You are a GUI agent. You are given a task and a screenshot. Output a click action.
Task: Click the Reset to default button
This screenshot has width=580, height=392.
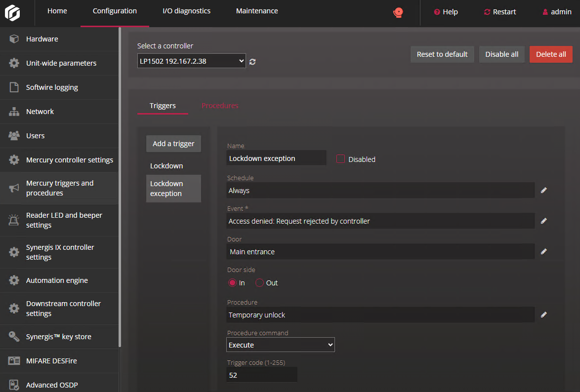tap(442, 54)
